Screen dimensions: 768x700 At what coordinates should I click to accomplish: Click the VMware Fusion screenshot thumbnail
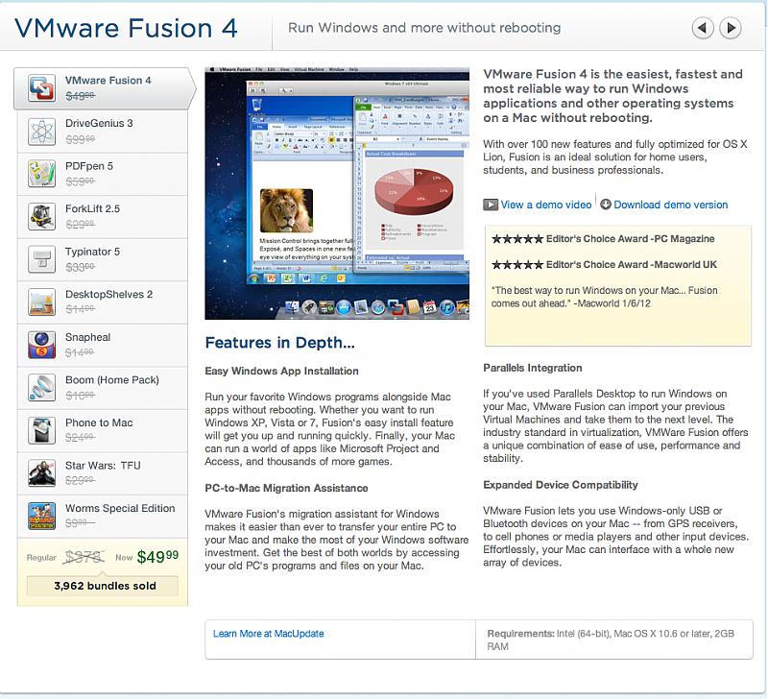pos(337,193)
